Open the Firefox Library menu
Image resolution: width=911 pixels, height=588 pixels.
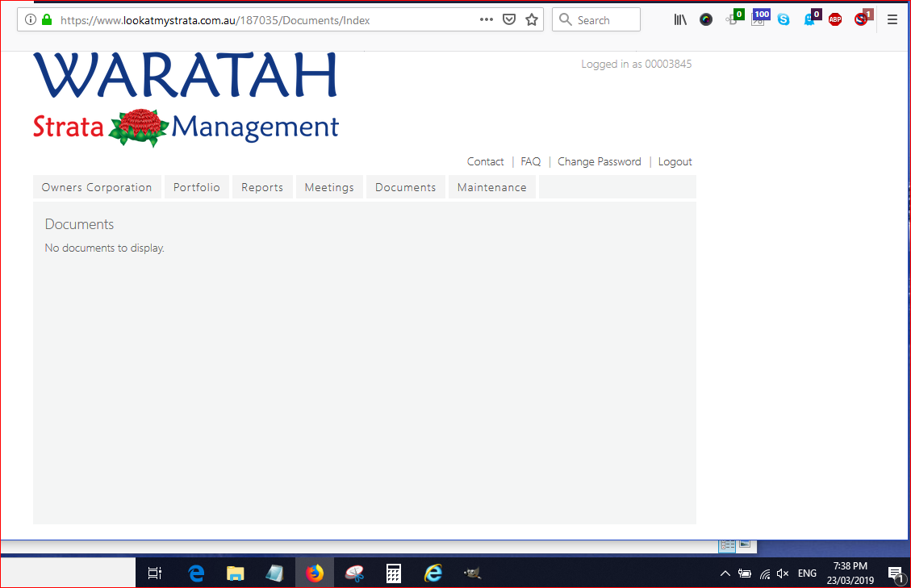pos(680,19)
